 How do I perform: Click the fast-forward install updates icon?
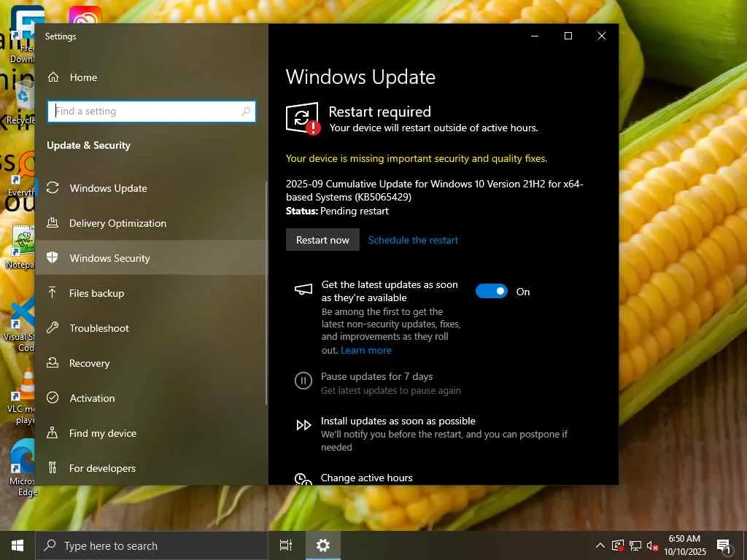coord(303,425)
